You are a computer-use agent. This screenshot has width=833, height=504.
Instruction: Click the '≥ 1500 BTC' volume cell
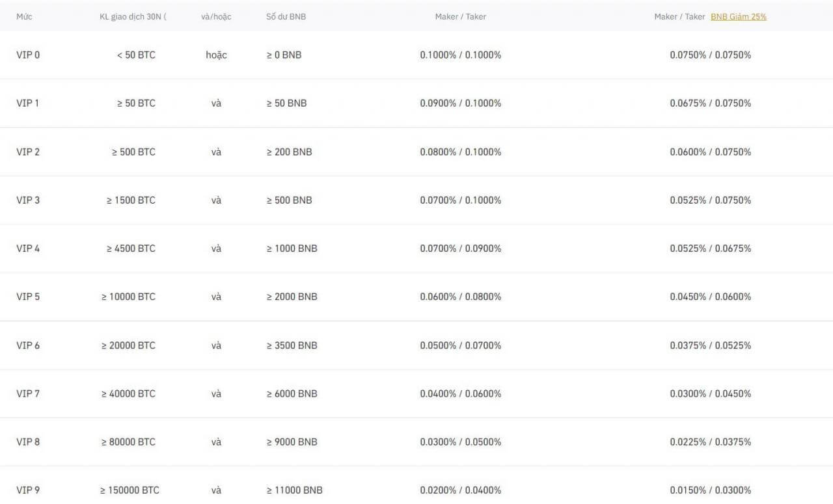tap(131, 200)
